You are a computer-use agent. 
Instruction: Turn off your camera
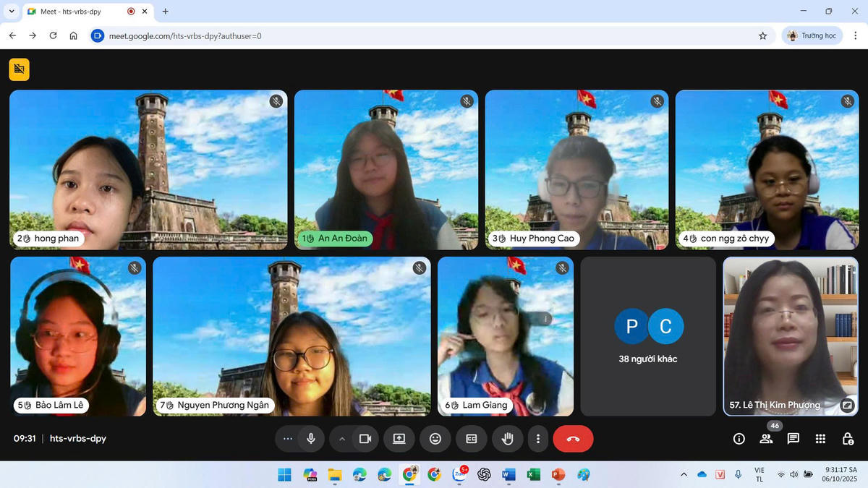364,439
